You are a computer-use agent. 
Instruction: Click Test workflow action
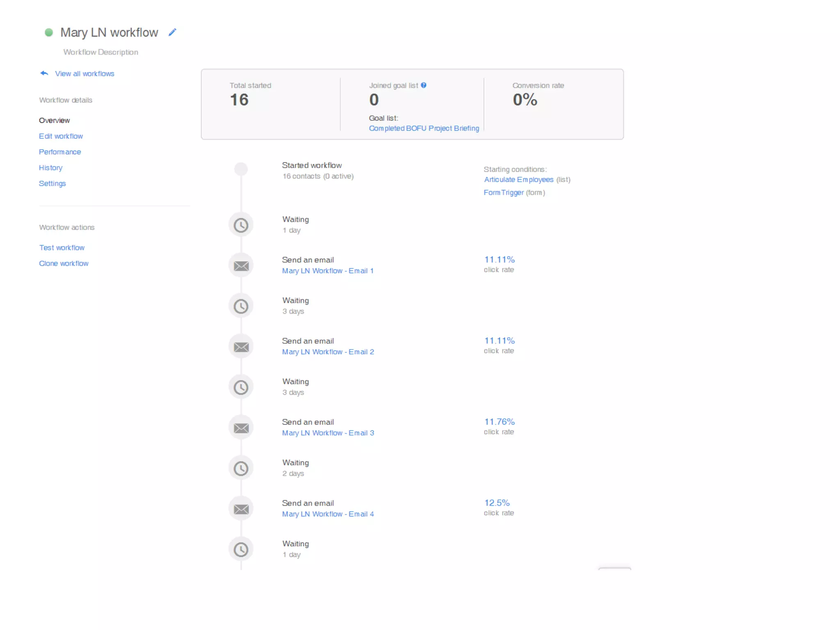point(62,248)
